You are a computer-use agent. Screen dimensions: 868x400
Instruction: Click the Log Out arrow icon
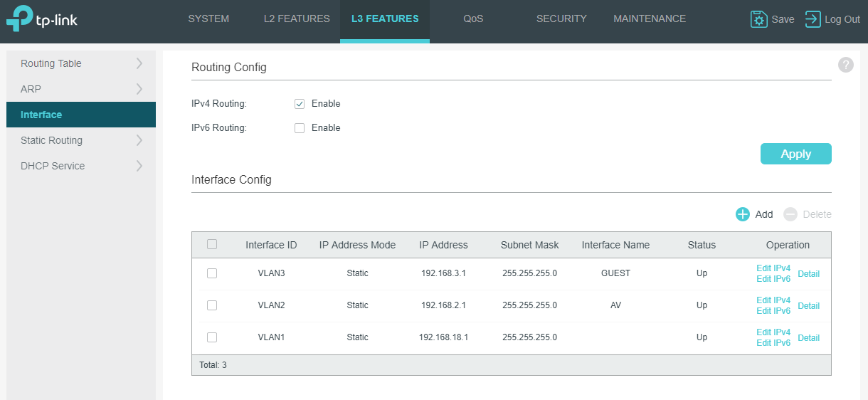(x=813, y=19)
